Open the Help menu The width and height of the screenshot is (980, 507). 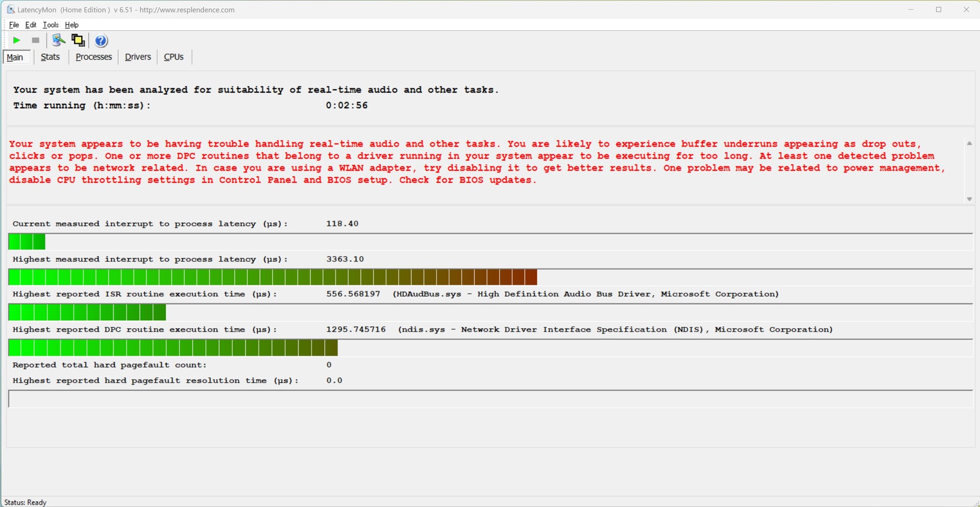(71, 25)
